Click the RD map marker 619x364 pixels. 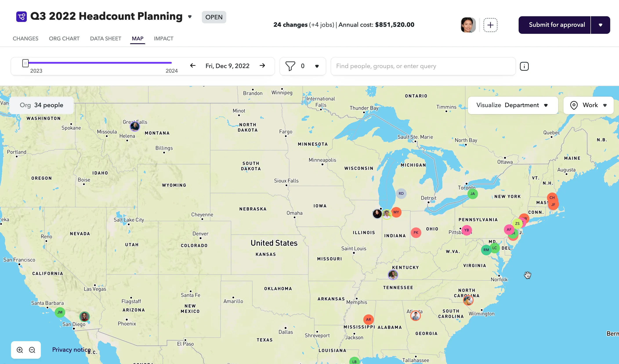click(x=401, y=193)
